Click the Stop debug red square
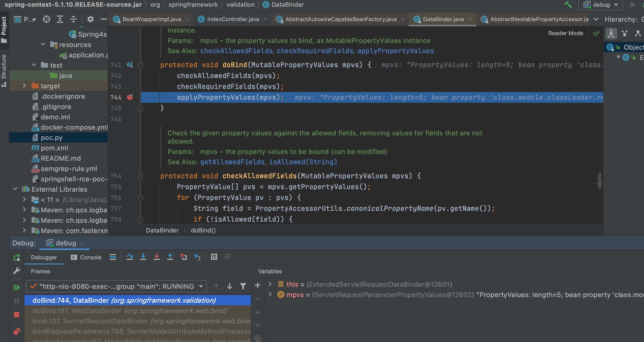The height and width of the screenshot is (342, 644). click(x=17, y=315)
